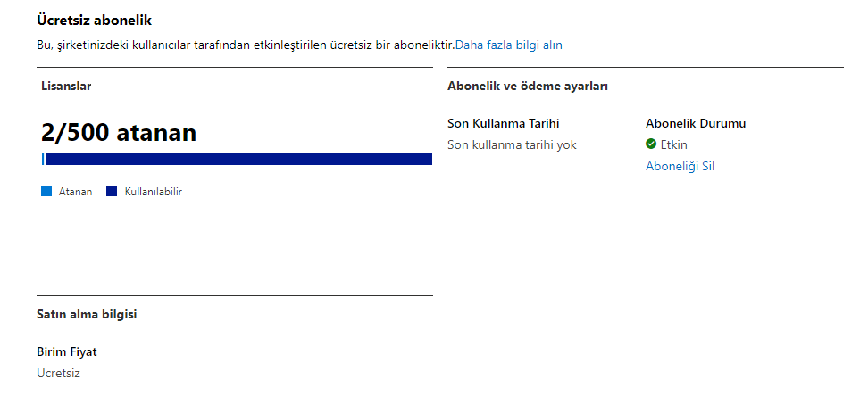The width and height of the screenshot is (868, 396).
Task: Click the 'Ücretsiz' unit price value
Action: pyautogui.click(x=59, y=374)
